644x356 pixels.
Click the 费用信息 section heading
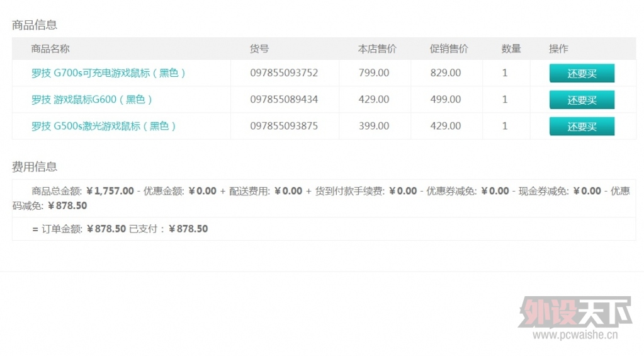(35, 167)
